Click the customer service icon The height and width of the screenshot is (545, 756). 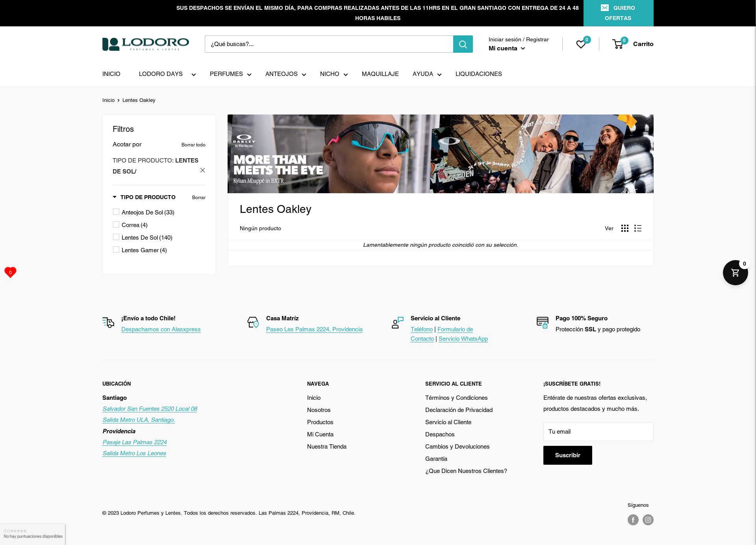(398, 323)
